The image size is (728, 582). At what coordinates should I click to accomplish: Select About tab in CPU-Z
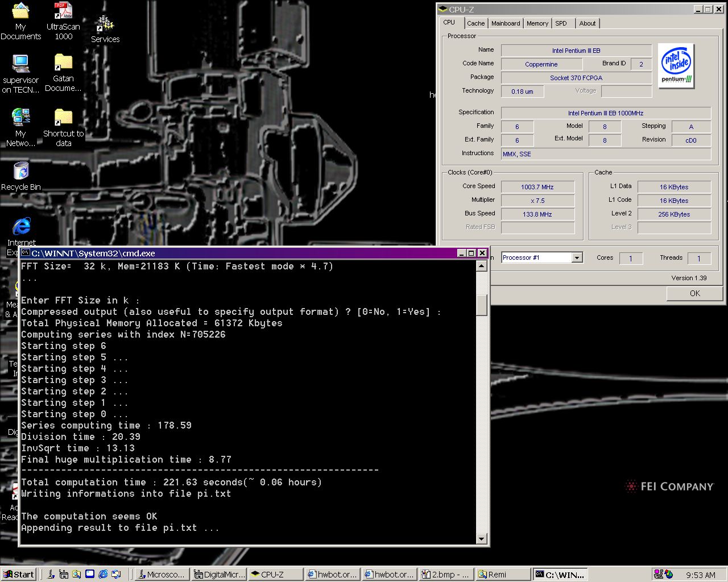588,23
